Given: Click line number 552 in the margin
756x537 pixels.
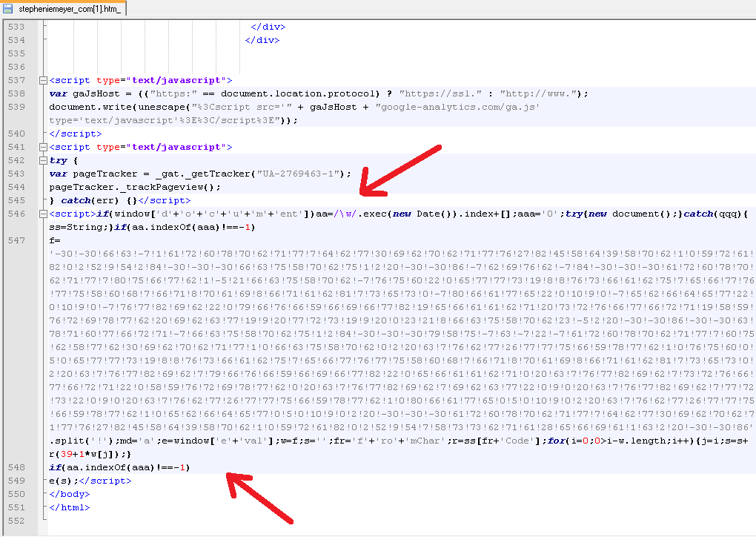Looking at the screenshot, I should (16, 521).
